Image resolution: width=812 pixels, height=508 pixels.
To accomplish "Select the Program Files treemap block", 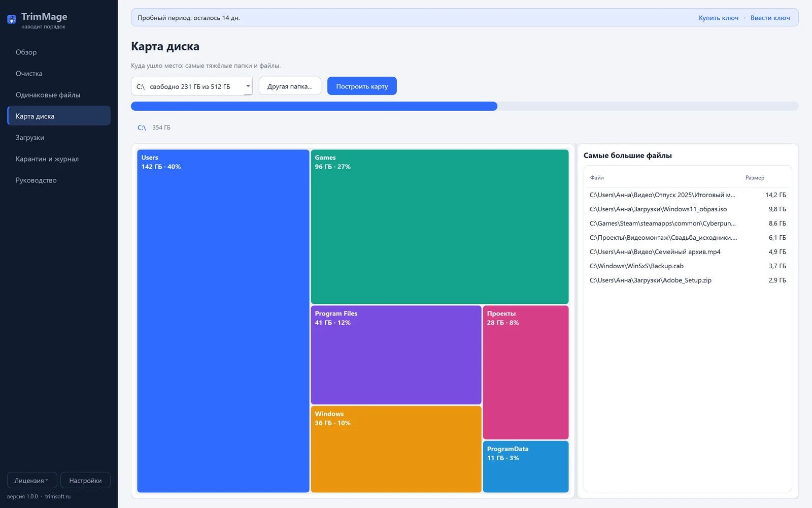I will (396, 355).
